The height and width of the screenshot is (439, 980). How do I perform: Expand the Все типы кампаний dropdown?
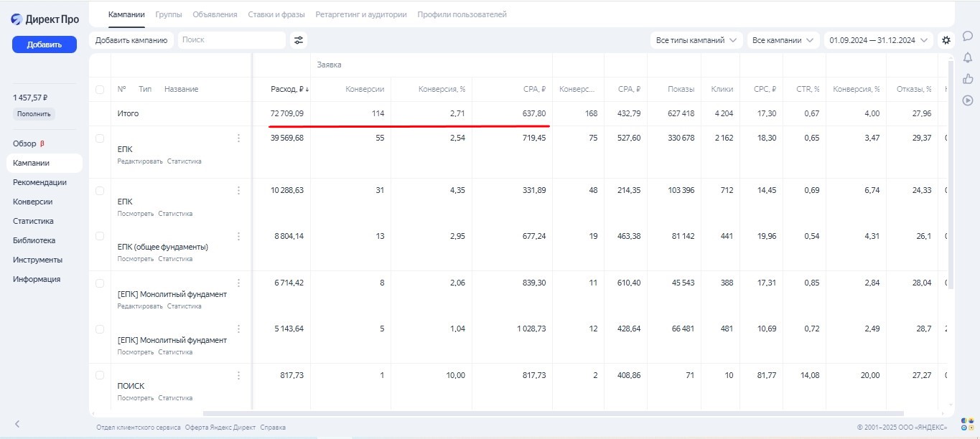tap(696, 40)
